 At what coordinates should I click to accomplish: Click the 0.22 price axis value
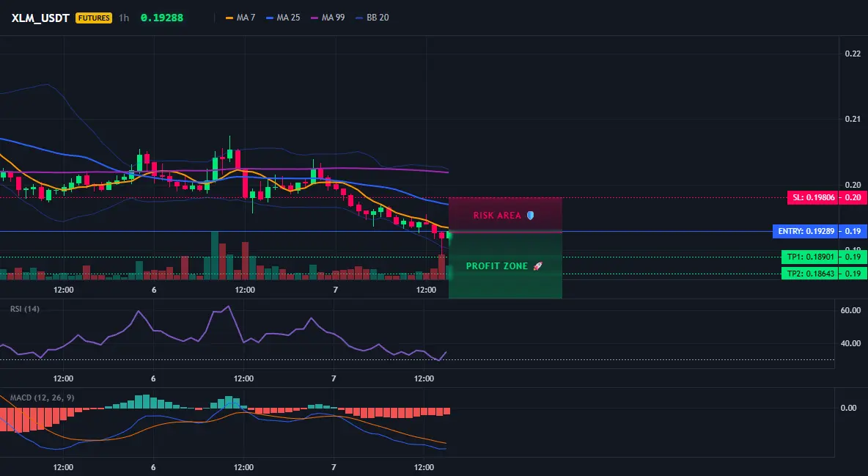click(x=853, y=54)
